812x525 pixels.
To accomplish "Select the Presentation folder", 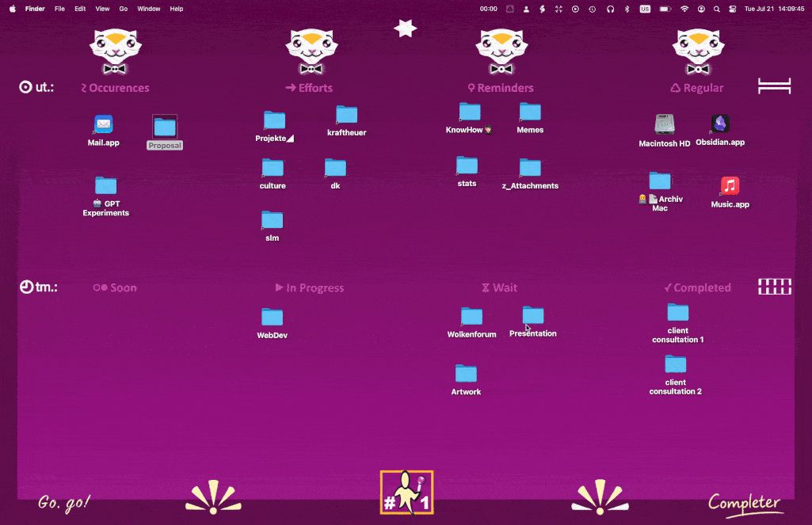I will 533,315.
